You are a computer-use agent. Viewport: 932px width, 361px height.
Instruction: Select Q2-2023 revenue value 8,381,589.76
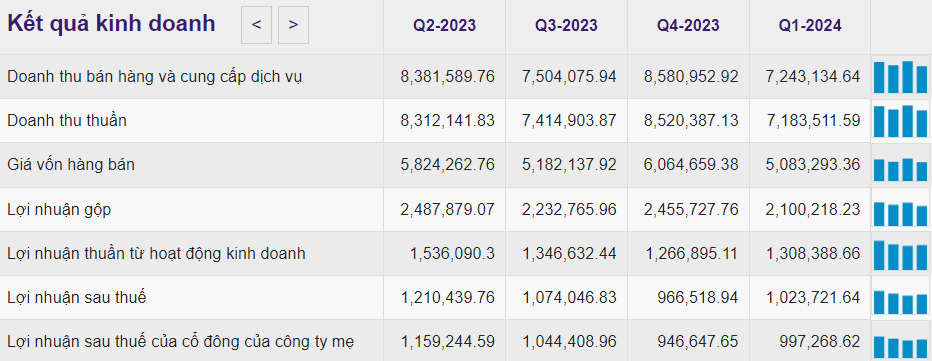click(x=448, y=77)
